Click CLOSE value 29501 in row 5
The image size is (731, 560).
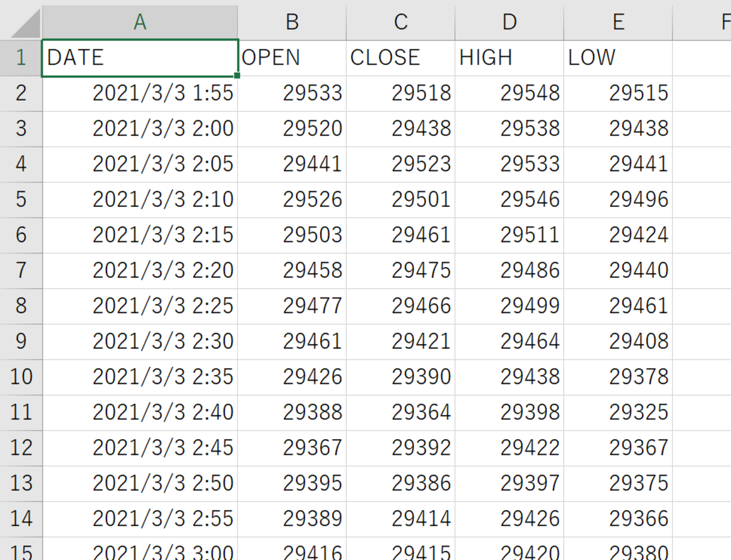401,200
